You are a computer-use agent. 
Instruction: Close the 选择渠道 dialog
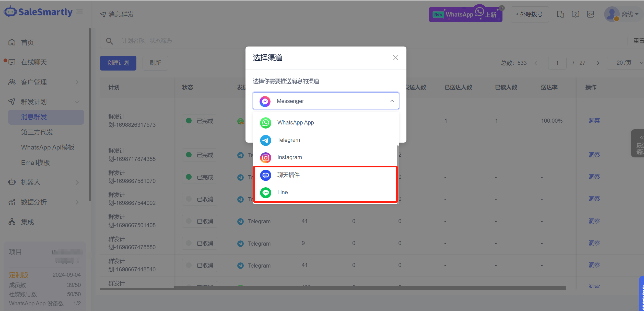395,58
